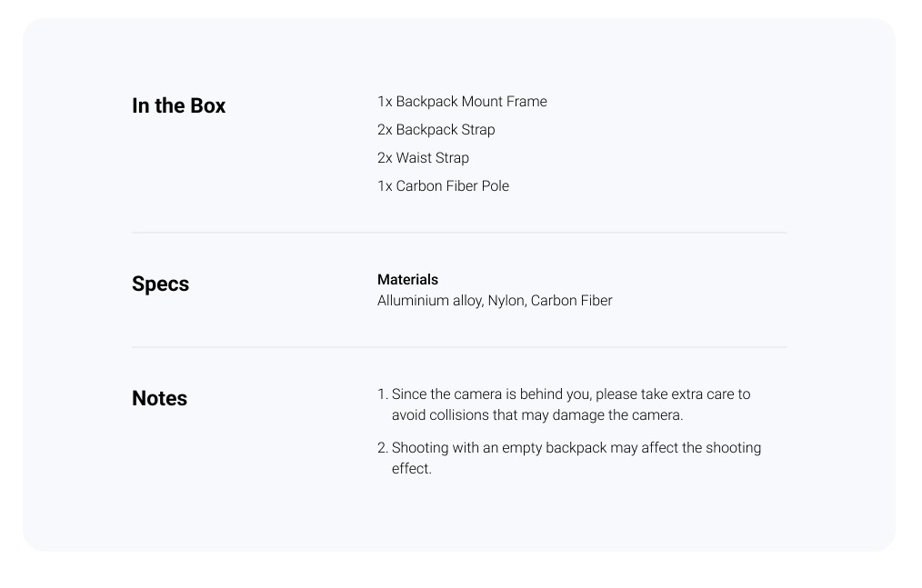Image resolution: width=922 pixels, height=588 pixels.
Task: Click the "Notes" section heading
Action: [159, 398]
